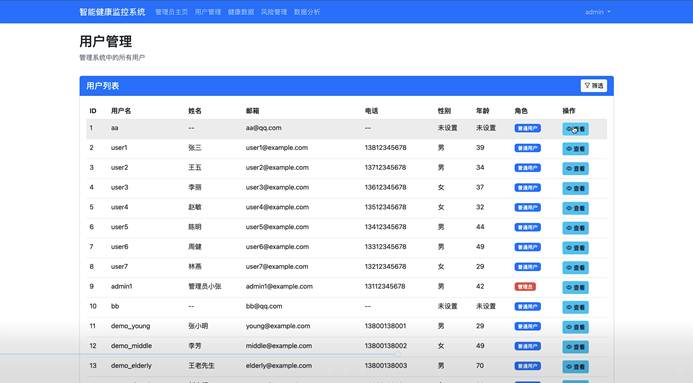Click the age value 70

tap(480, 366)
